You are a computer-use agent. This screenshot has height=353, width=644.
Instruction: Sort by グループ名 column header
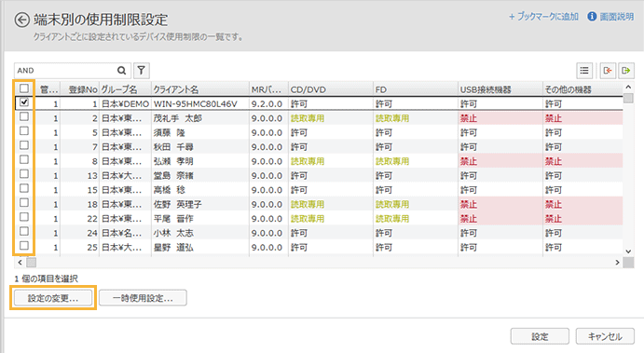125,89
